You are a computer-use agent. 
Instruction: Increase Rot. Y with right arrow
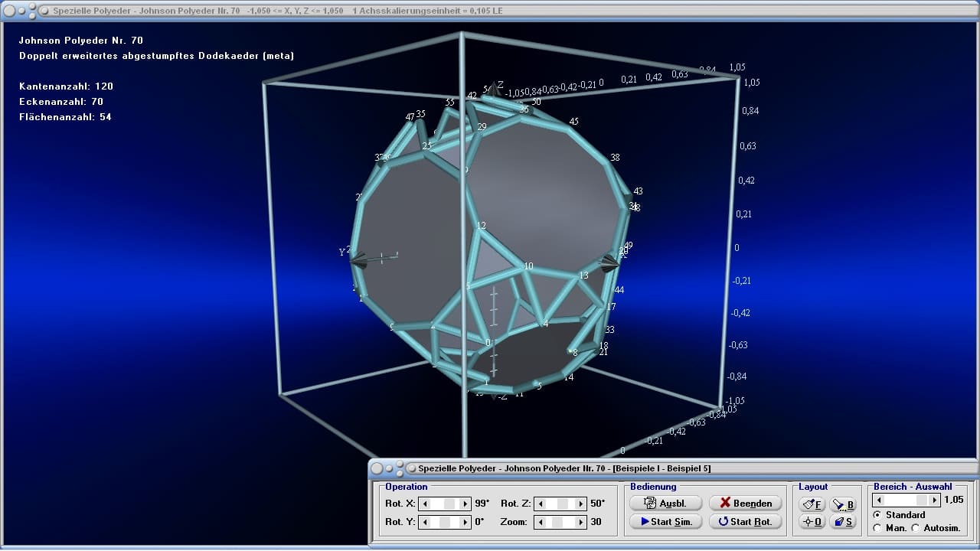point(465,522)
